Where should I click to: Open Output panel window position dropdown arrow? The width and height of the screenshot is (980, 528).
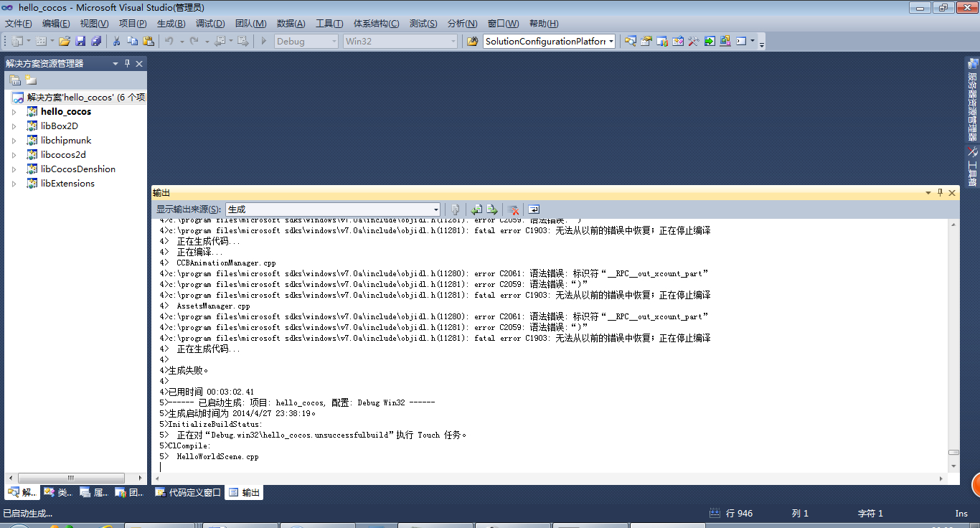928,192
